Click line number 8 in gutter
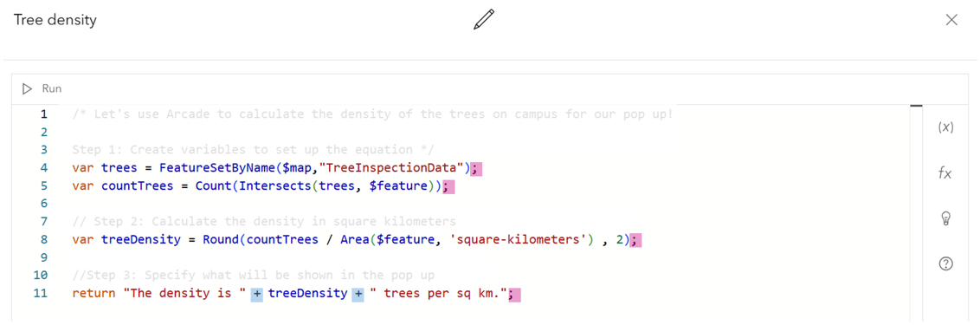Image resolution: width=980 pixels, height=325 pixels. 43,239
